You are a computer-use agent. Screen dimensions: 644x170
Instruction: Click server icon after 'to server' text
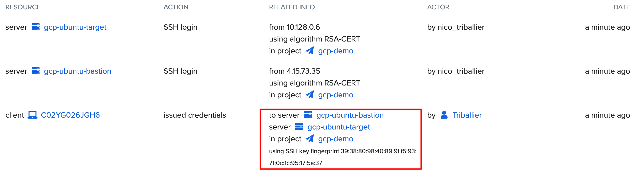click(308, 115)
